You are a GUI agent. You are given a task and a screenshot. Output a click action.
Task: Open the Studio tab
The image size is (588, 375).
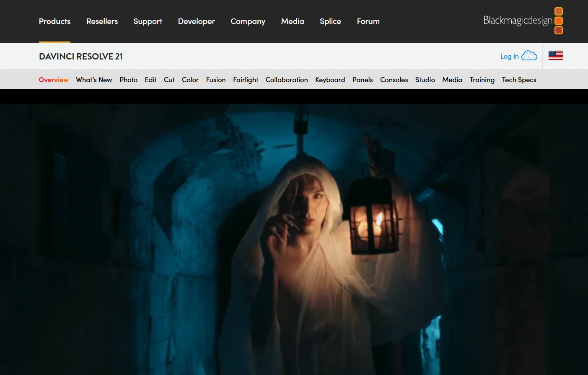[x=425, y=80]
